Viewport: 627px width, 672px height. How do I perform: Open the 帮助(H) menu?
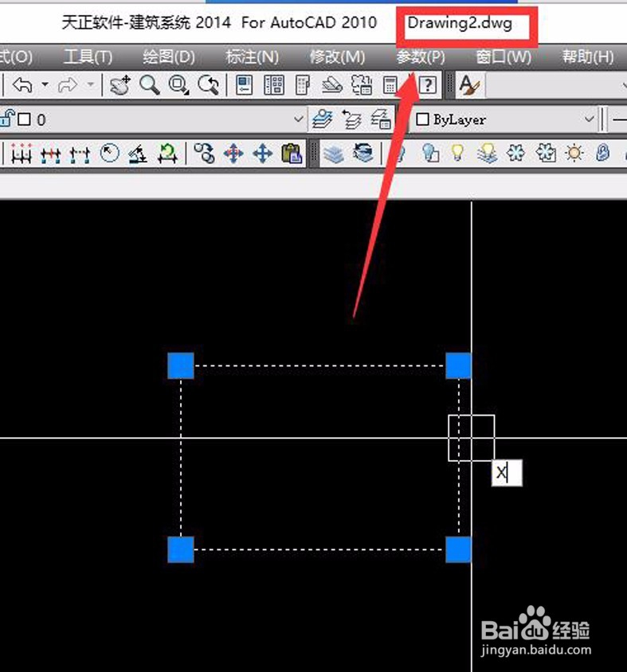click(x=588, y=57)
